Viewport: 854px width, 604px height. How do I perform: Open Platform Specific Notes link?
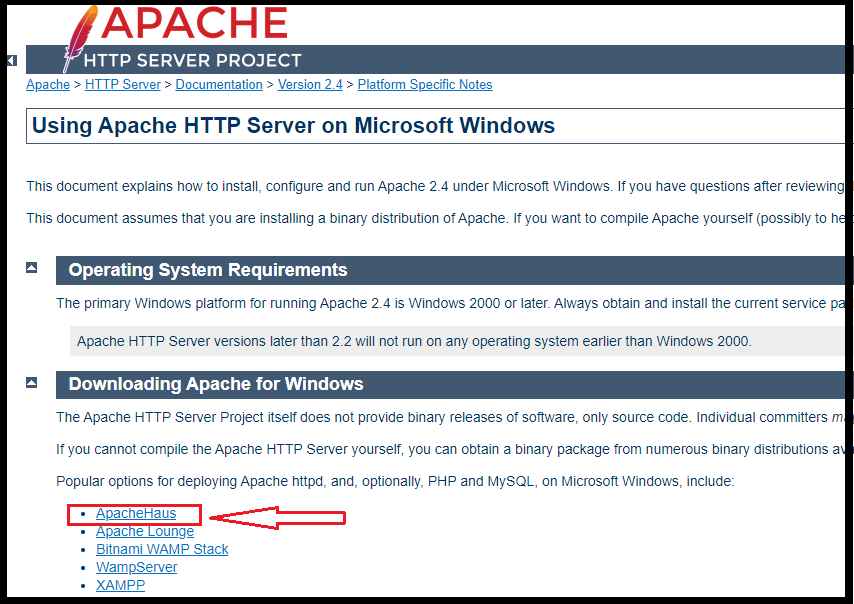(x=425, y=84)
